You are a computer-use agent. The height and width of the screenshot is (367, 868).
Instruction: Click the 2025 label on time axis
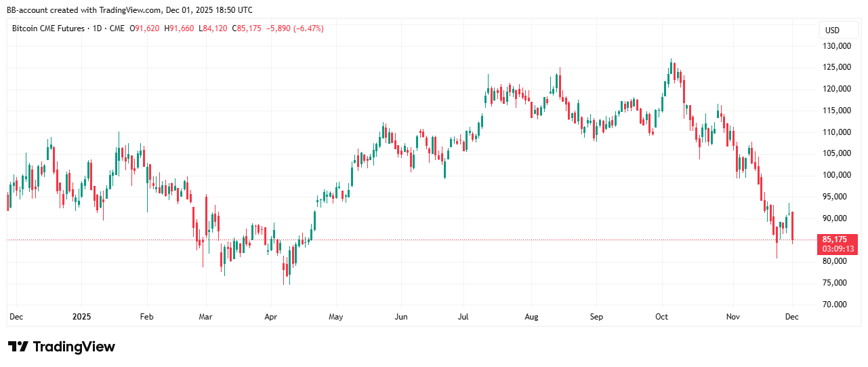pyautogui.click(x=81, y=317)
